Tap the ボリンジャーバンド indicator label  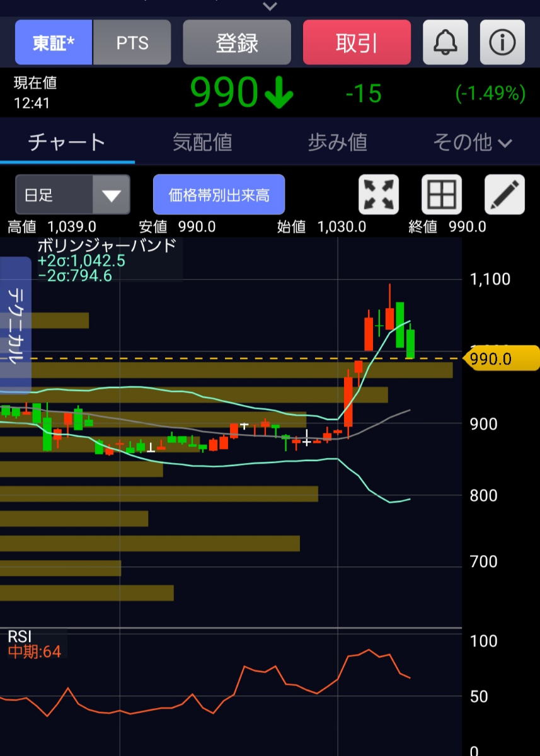[107, 246]
